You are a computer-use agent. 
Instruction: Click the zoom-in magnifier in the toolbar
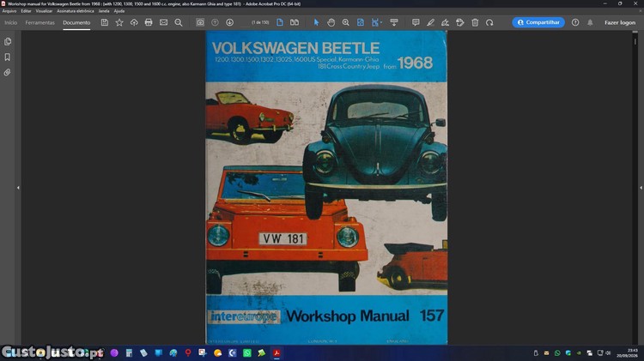pos(346,22)
